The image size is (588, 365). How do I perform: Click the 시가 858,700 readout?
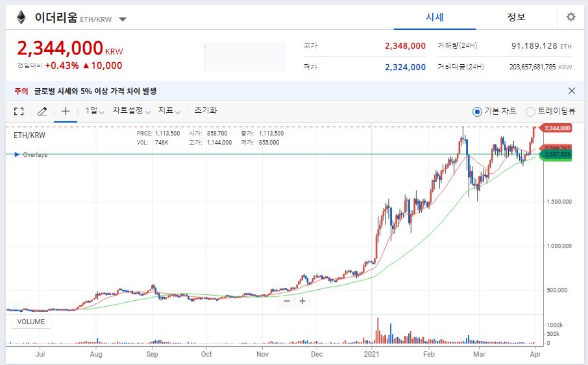pyautogui.click(x=208, y=134)
